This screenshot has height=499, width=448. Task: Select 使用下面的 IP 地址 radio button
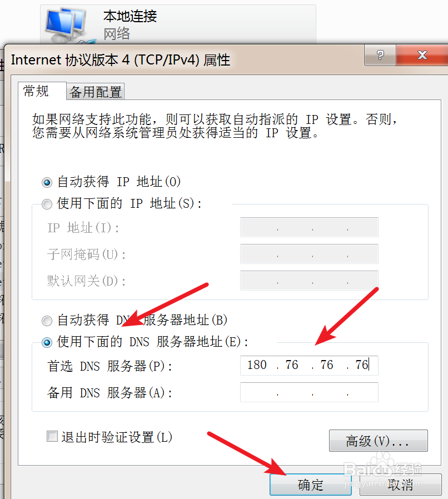coord(47,204)
